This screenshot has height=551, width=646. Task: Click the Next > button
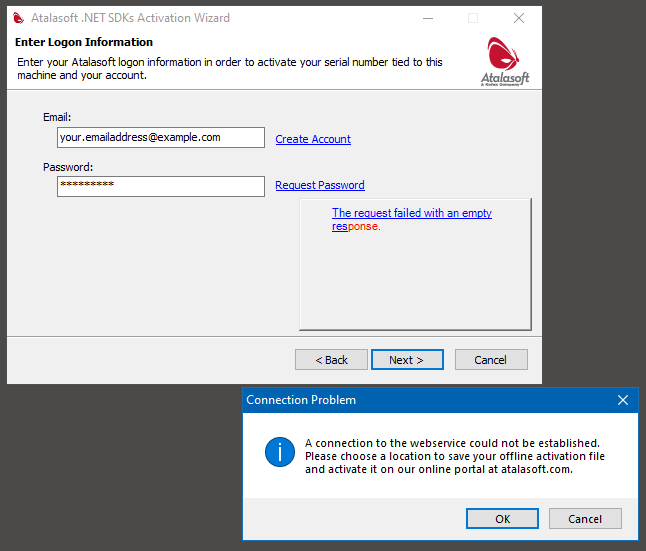(x=407, y=360)
